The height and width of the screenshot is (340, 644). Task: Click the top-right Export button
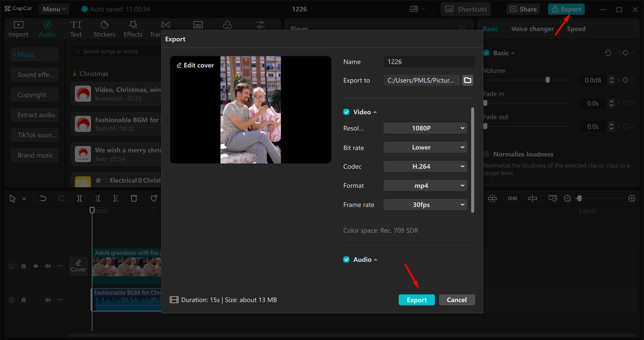[566, 9]
